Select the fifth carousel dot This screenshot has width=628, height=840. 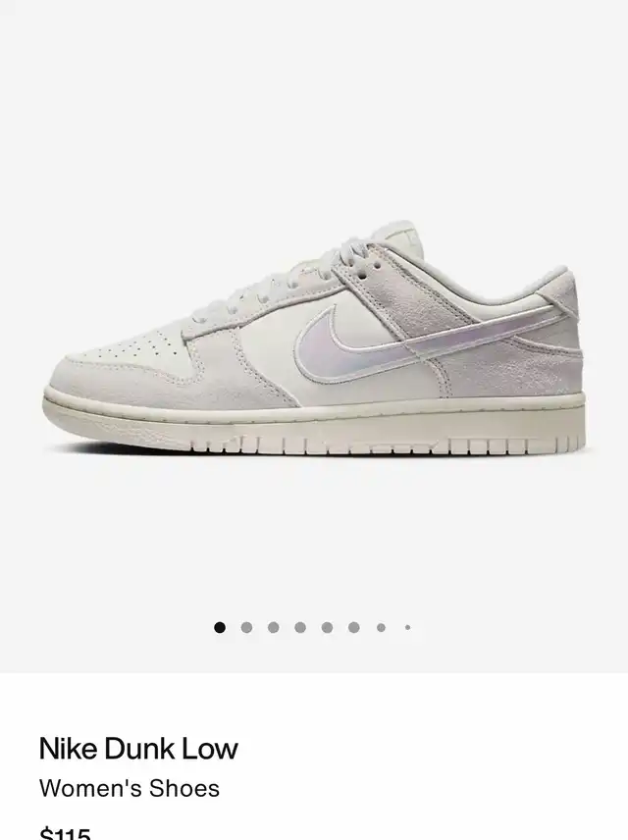coord(327,627)
